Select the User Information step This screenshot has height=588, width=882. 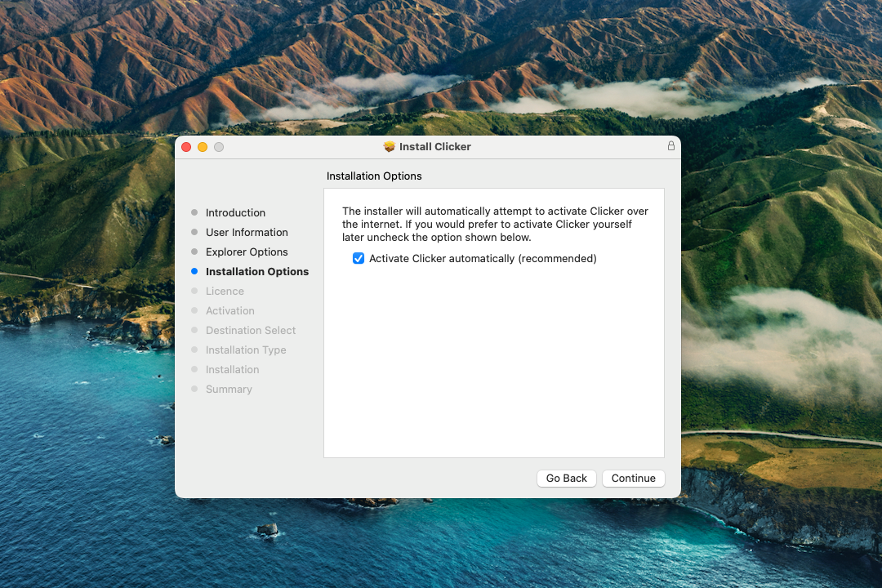247,232
